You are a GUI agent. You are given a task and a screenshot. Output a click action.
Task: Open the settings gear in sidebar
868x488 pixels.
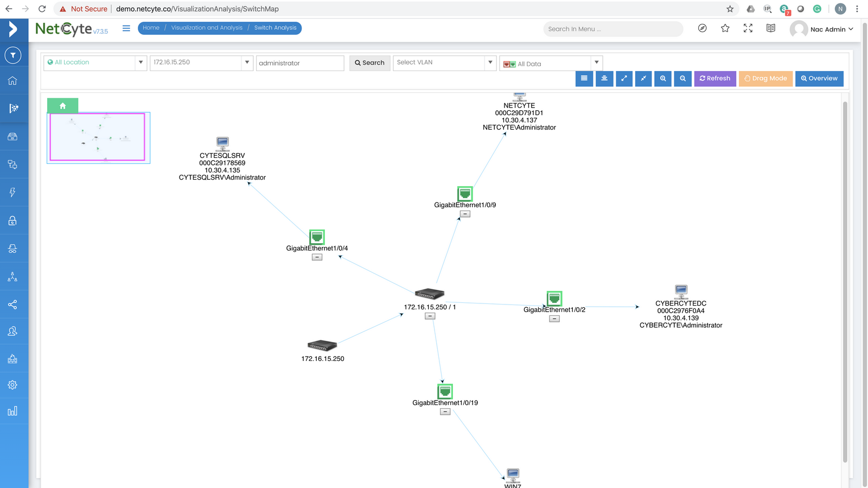tap(12, 385)
